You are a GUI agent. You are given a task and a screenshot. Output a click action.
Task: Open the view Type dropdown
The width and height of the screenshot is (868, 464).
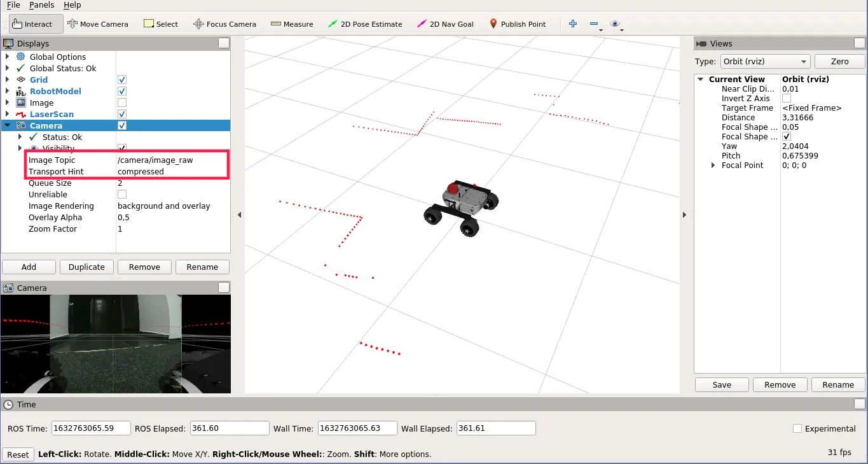coord(764,62)
